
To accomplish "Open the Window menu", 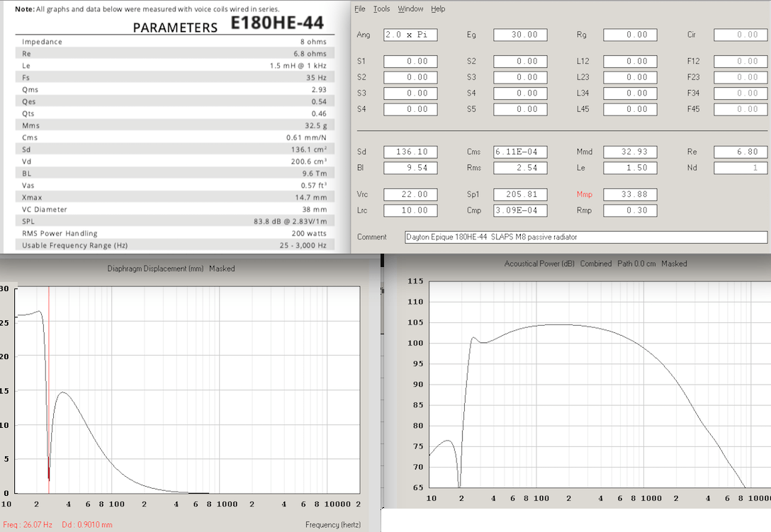I will pyautogui.click(x=410, y=9).
